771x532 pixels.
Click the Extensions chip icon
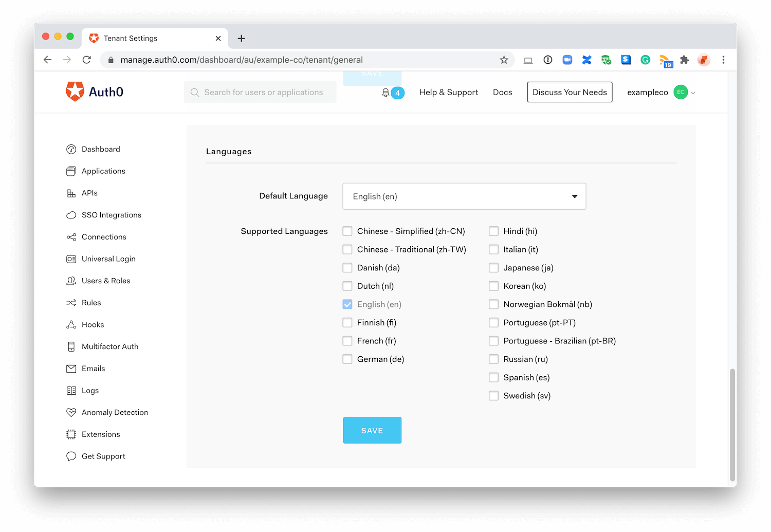pos(71,434)
